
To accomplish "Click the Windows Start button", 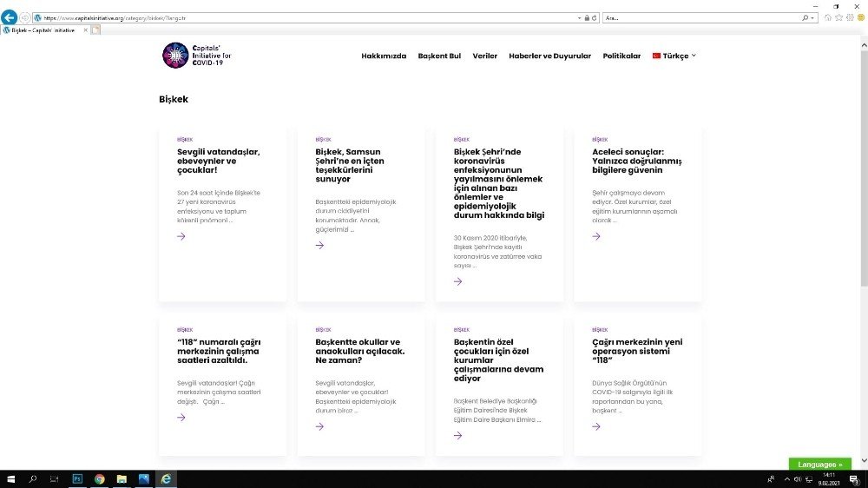I will (10, 478).
